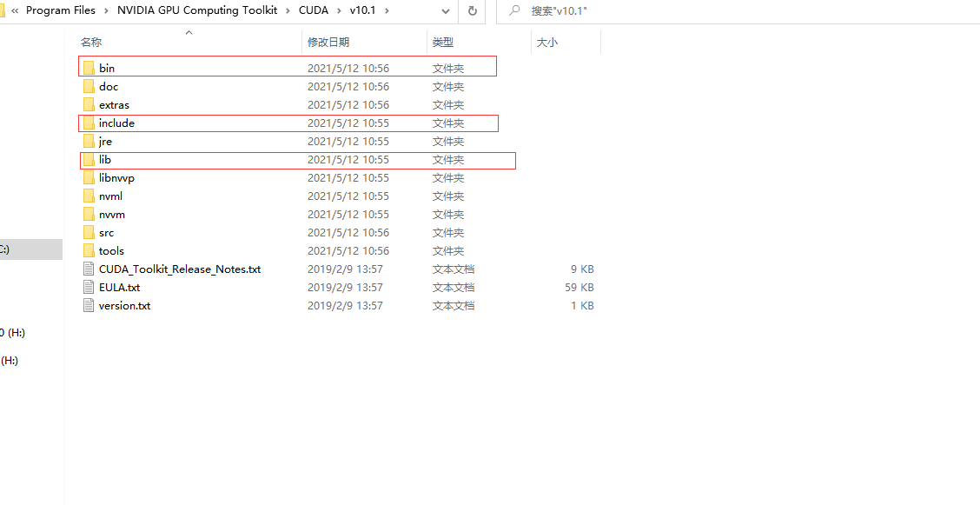Click the tools folder name
This screenshot has height=505, width=980.
tap(112, 250)
